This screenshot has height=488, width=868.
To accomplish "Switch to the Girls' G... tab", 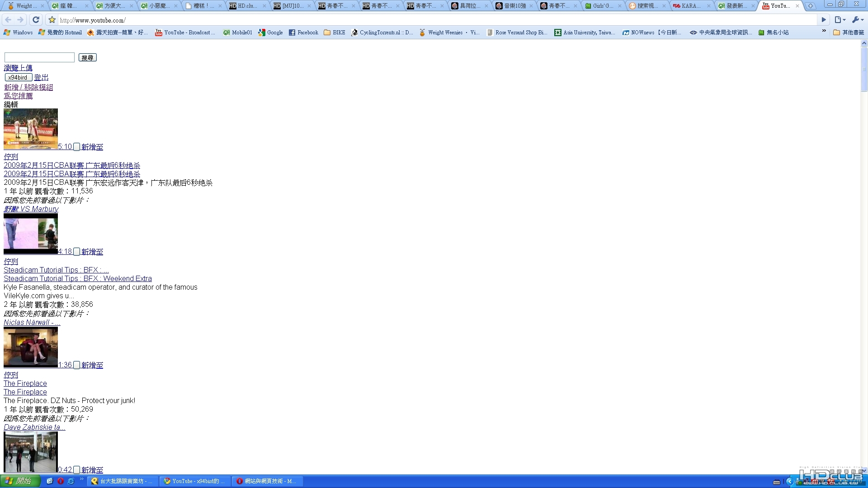I will point(602,6).
